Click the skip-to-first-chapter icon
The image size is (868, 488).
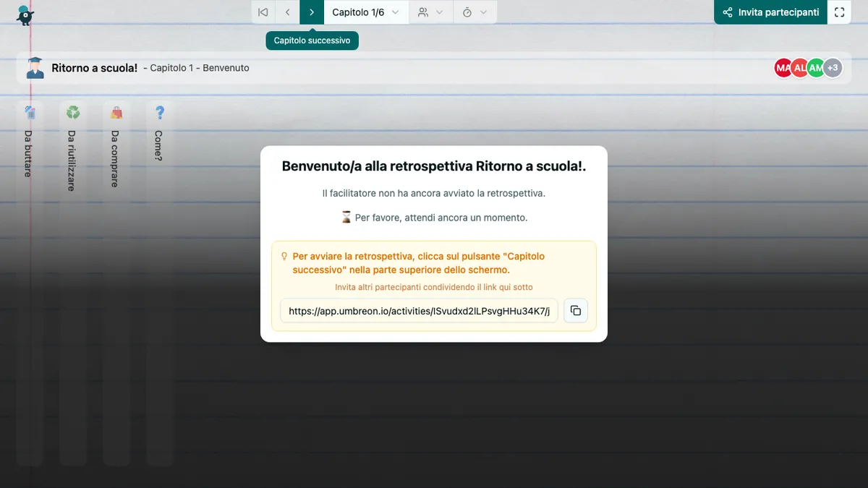point(263,12)
